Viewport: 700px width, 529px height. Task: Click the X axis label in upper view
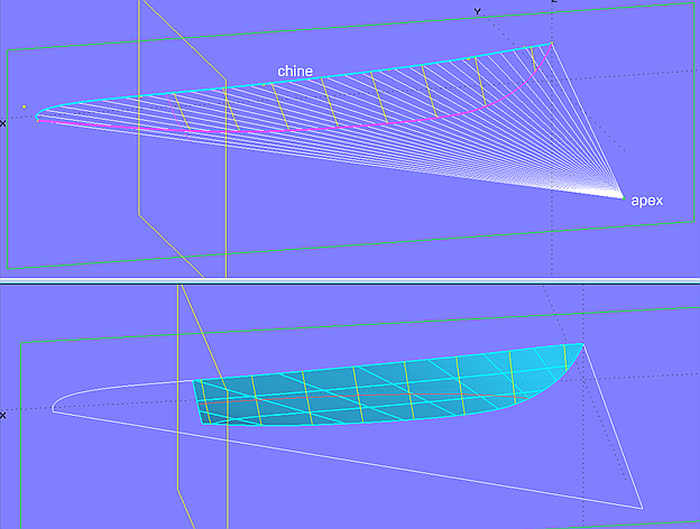tap(4, 123)
